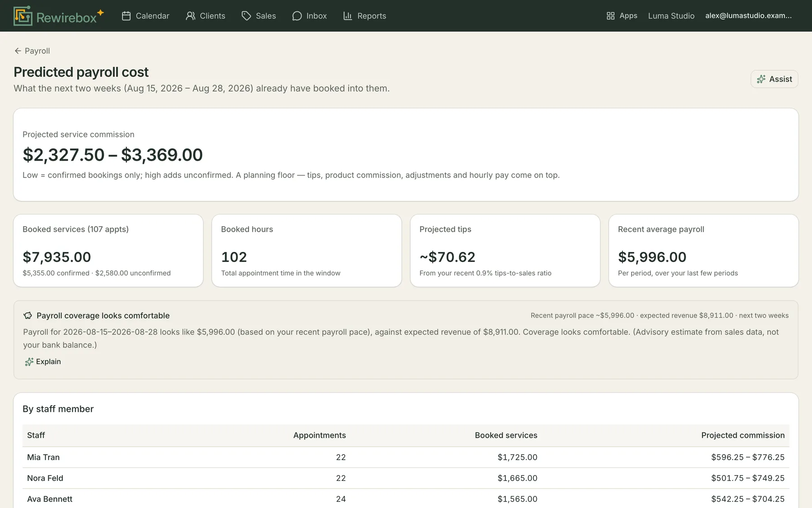Open the Assist button
Viewport: 812px width, 508px height.
coord(775,79)
